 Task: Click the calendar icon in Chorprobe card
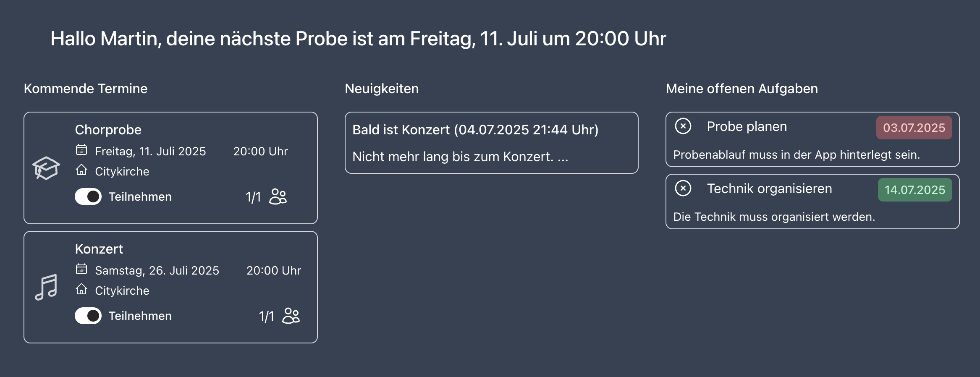pyautogui.click(x=81, y=150)
